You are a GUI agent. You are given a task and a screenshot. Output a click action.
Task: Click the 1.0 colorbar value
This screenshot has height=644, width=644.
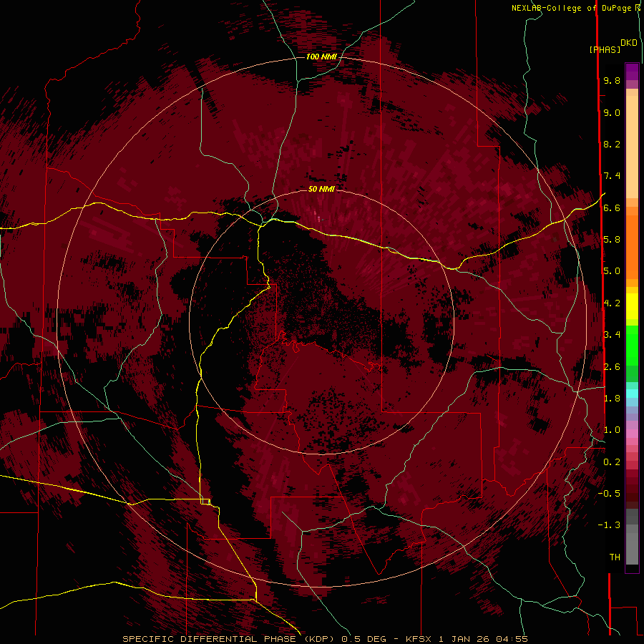(x=612, y=430)
